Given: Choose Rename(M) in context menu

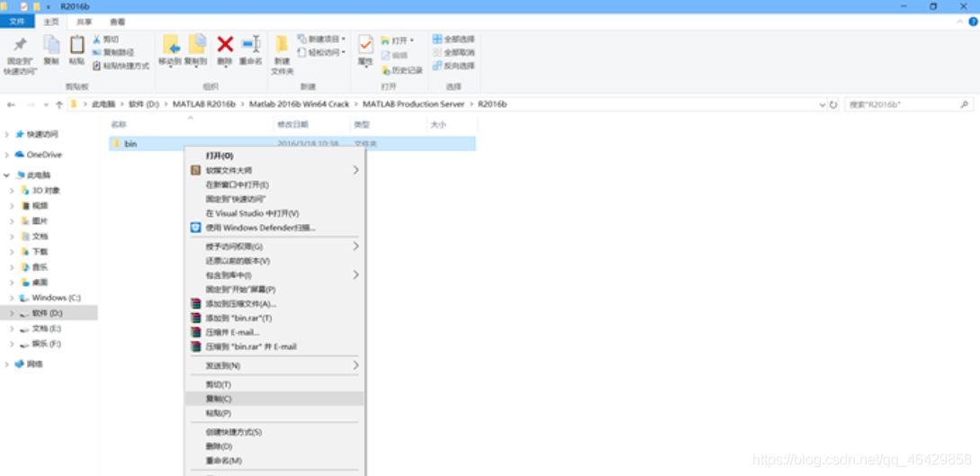Looking at the screenshot, I should [275, 461].
